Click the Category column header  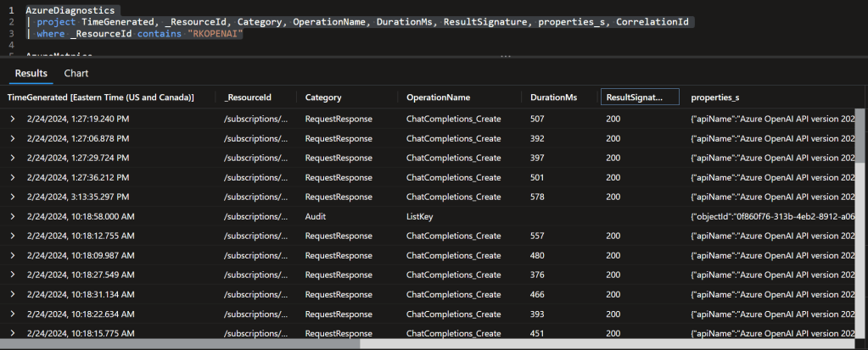[323, 98]
